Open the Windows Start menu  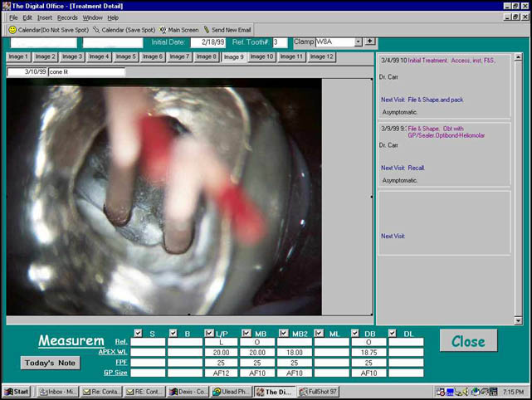click(x=17, y=392)
